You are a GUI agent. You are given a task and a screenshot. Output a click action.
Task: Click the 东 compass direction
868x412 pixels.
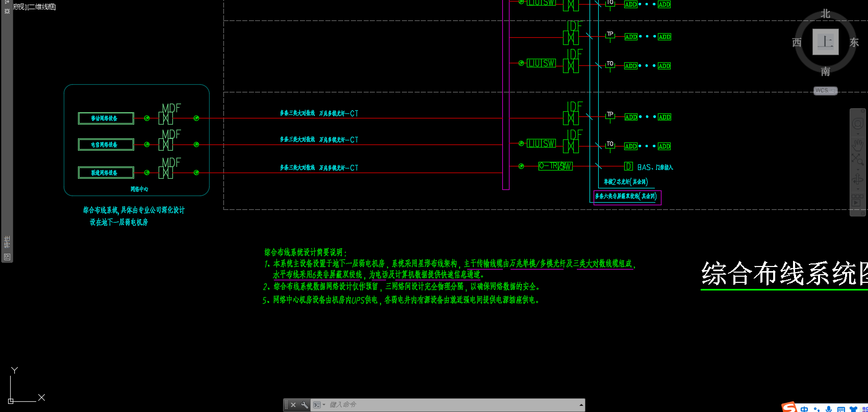tap(854, 42)
